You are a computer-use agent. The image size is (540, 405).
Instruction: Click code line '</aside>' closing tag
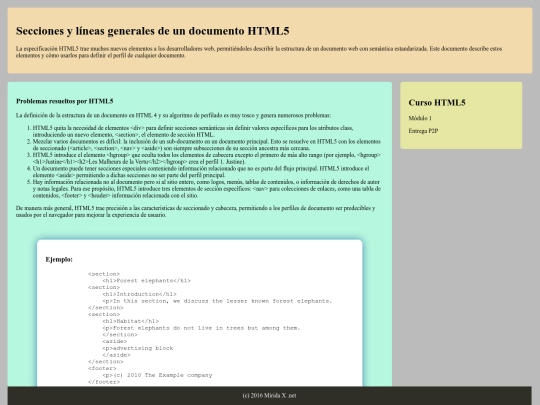click(116, 355)
